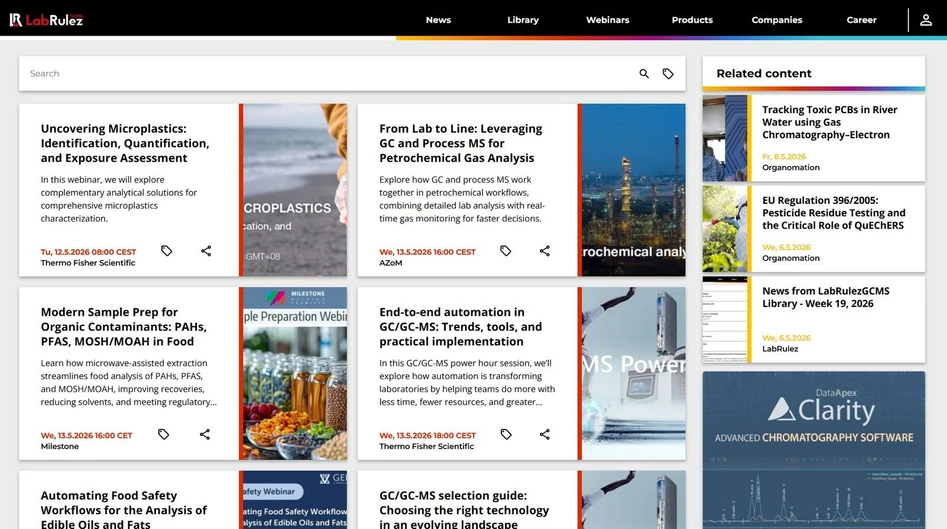947x529 pixels.
Task: Open Modern Sample Prep for Organic Contaminants title
Action: 124,327
